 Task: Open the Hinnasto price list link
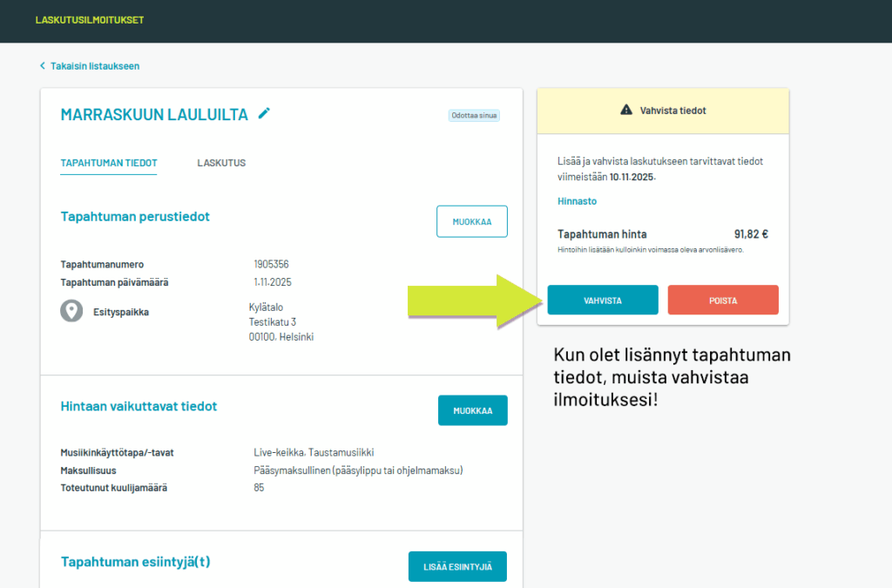click(x=577, y=201)
